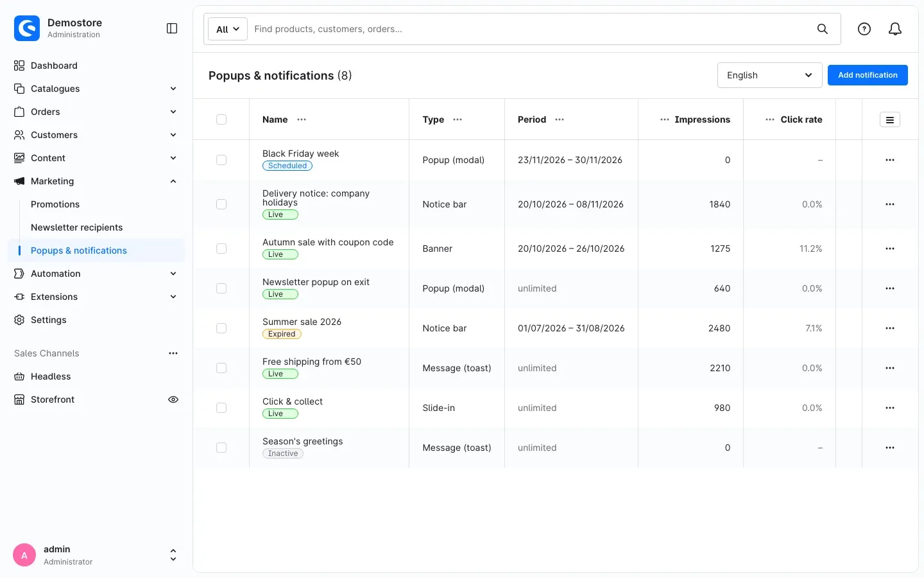The width and height of the screenshot is (924, 578).
Task: Open Name column options dots
Action: (x=302, y=119)
